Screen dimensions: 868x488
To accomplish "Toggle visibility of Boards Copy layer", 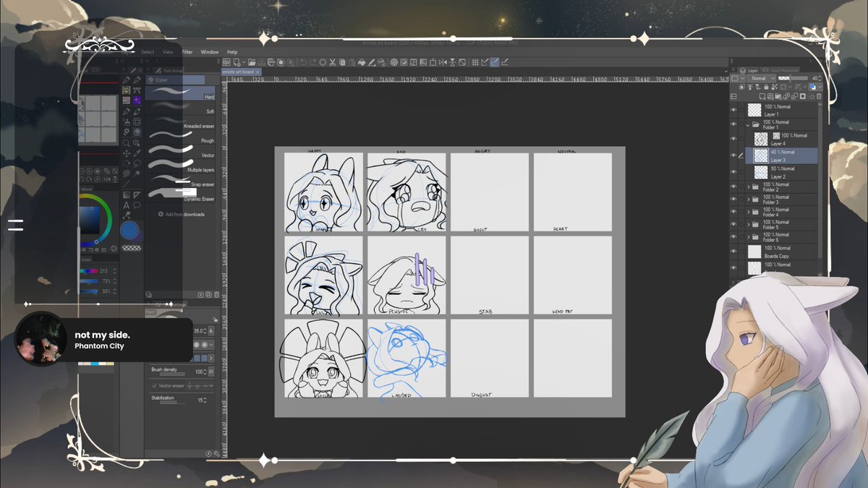I will 733,252.
